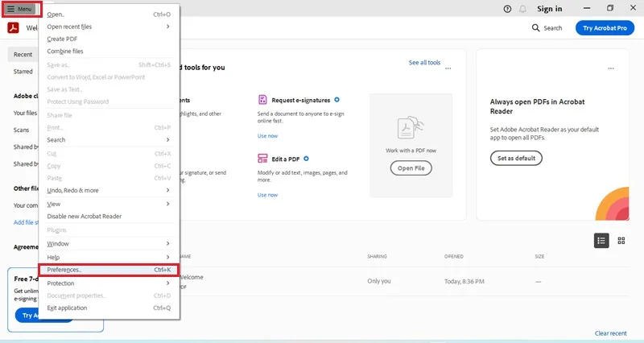This screenshot has height=343, width=644.
Task: Click the Print... menu entry
Action: pos(109,128)
